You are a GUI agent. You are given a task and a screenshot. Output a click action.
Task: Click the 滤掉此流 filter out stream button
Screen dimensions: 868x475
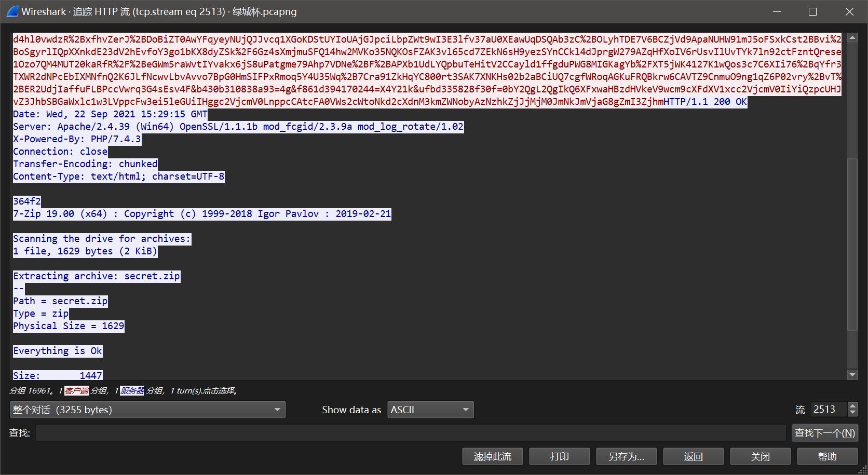point(492,456)
